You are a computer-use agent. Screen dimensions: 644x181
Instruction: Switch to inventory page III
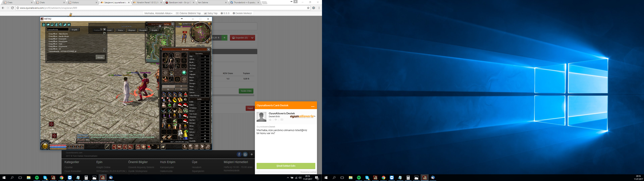pos(168,89)
